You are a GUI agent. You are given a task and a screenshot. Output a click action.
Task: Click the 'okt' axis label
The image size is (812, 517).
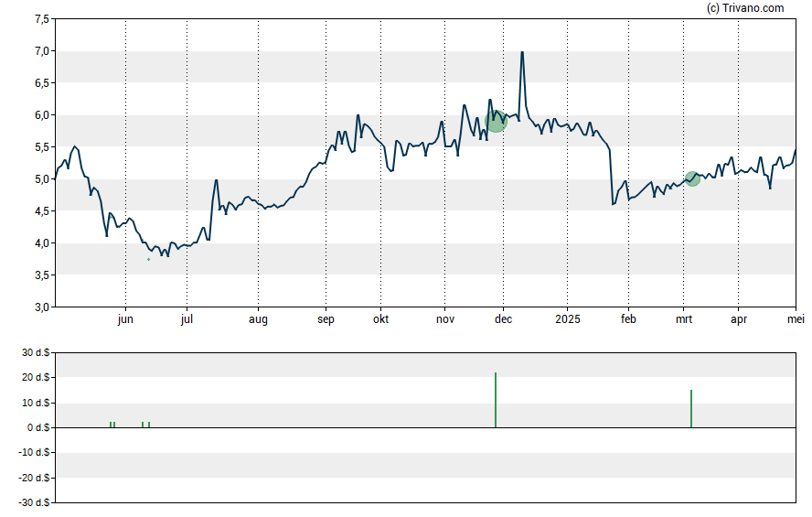tap(380, 319)
